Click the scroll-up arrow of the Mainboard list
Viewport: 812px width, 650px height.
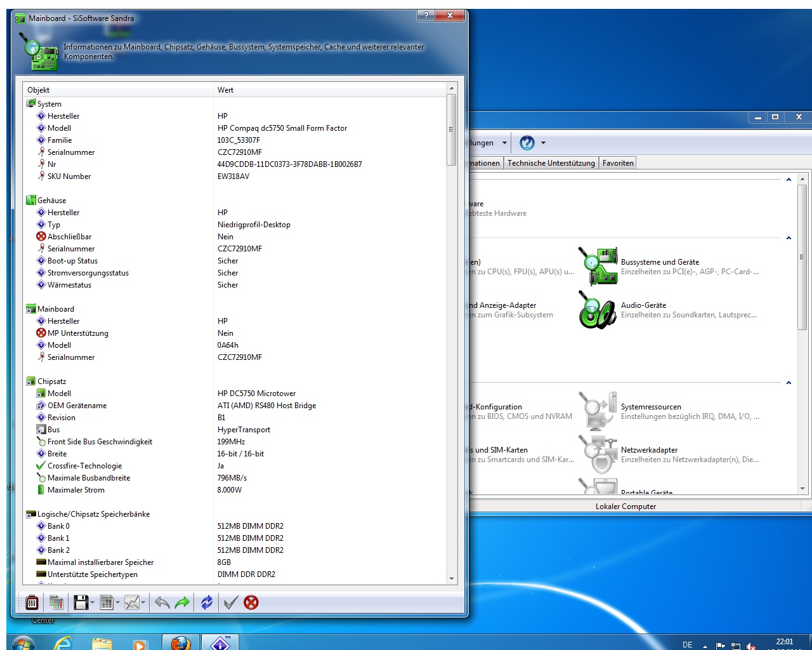pos(452,89)
